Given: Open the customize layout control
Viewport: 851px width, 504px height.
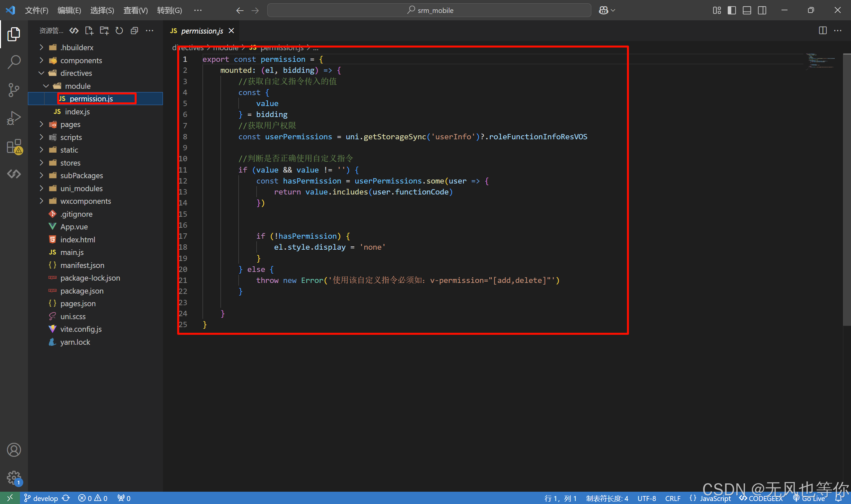Looking at the screenshot, I should click(717, 10).
